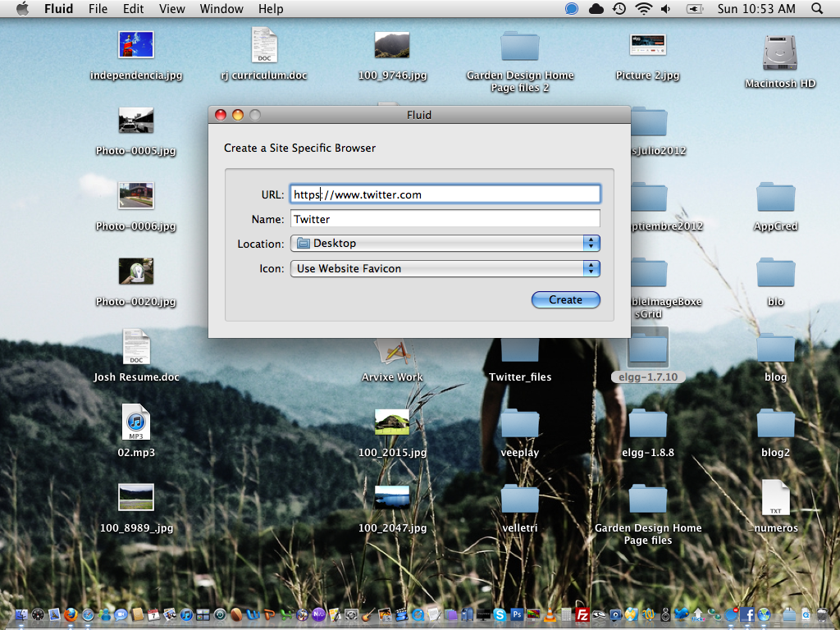Select the numeros text file
Viewport: 840px width, 630px height.
pyautogui.click(x=776, y=498)
